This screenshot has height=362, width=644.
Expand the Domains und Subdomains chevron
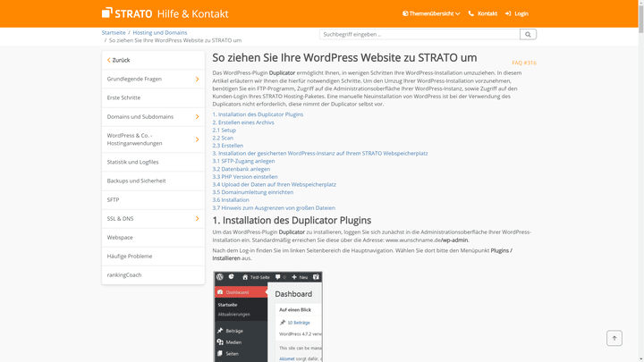(197, 116)
